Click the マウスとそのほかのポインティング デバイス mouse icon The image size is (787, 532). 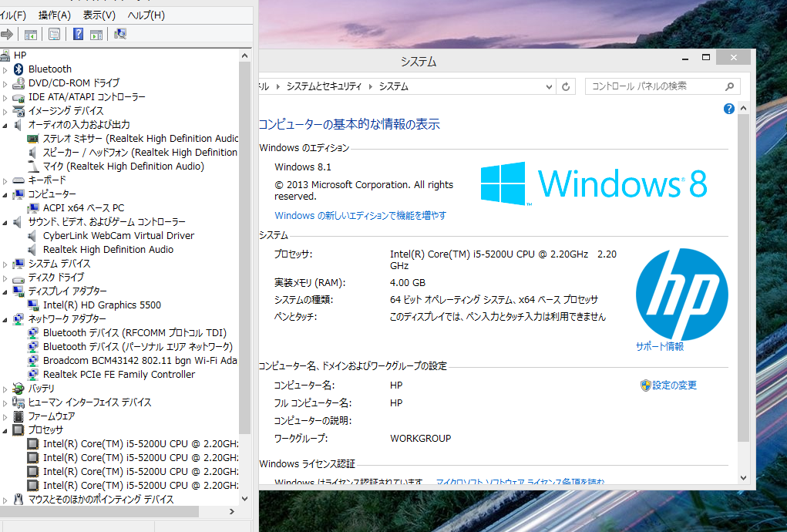pos(18,500)
